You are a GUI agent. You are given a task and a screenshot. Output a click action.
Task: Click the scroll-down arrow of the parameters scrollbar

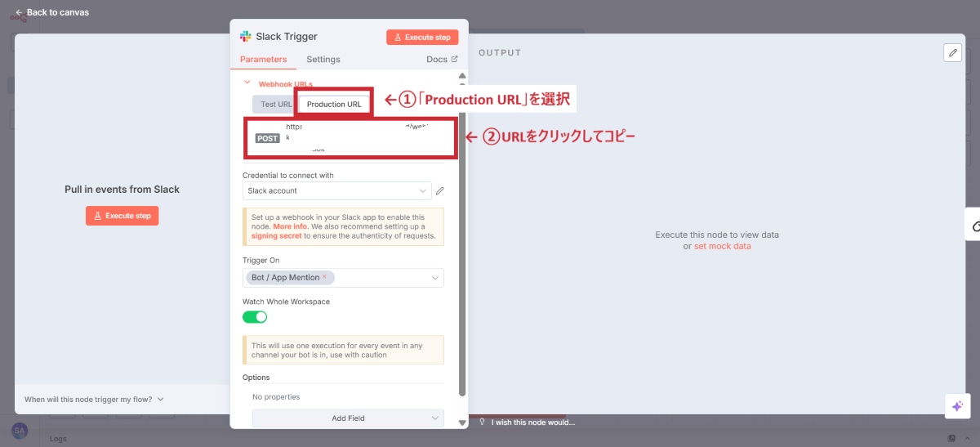[462, 422]
